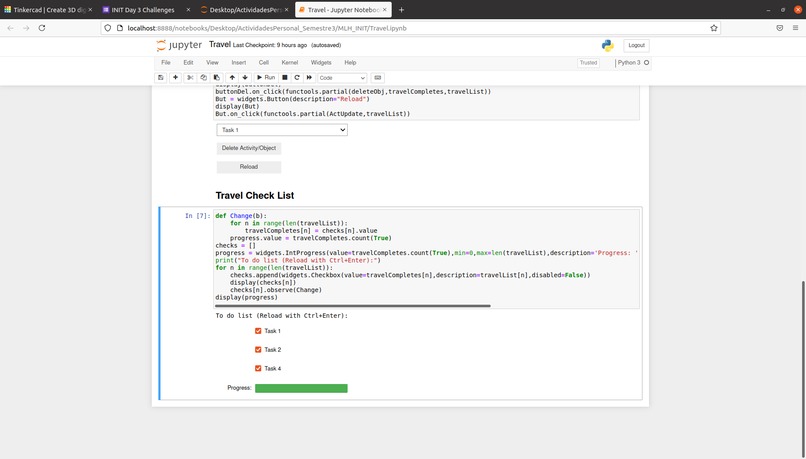This screenshot has width=806, height=459.
Task: Open command palette keyboard icon
Action: tap(378, 78)
